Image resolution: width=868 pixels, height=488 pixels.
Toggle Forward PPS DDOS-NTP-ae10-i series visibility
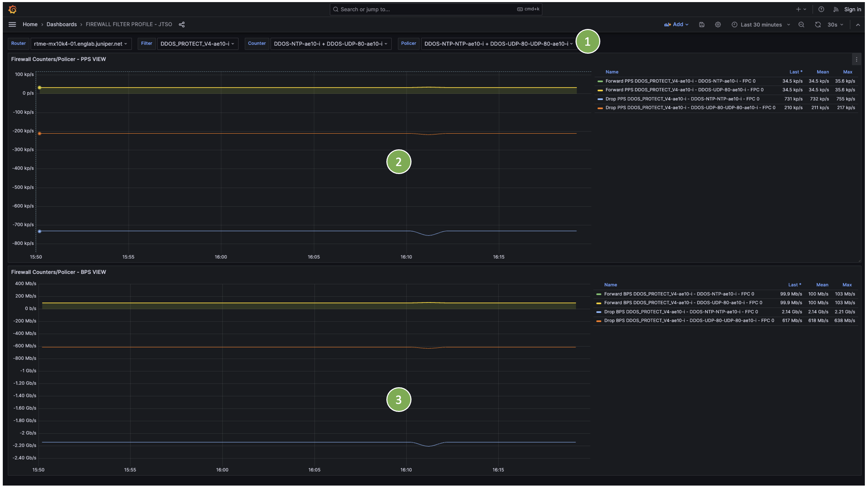coord(680,81)
